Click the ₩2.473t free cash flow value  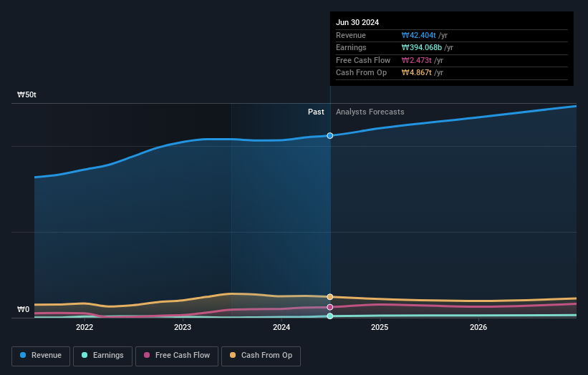[x=417, y=60]
